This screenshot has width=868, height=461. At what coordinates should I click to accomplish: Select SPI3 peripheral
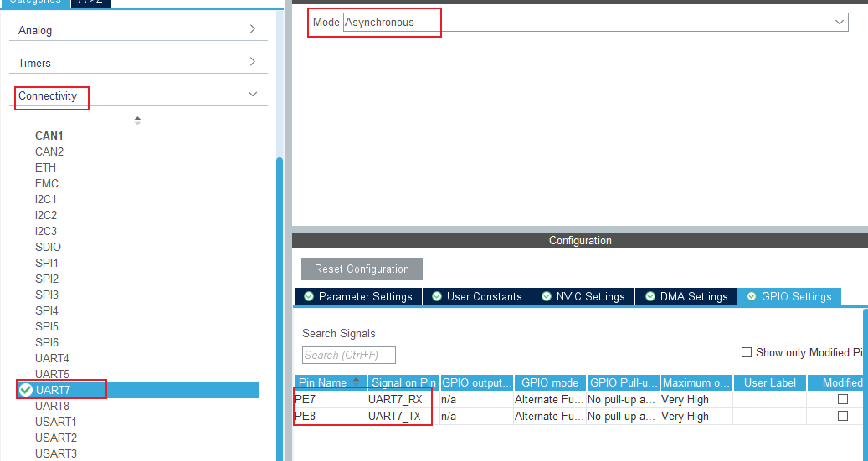pyautogui.click(x=47, y=295)
